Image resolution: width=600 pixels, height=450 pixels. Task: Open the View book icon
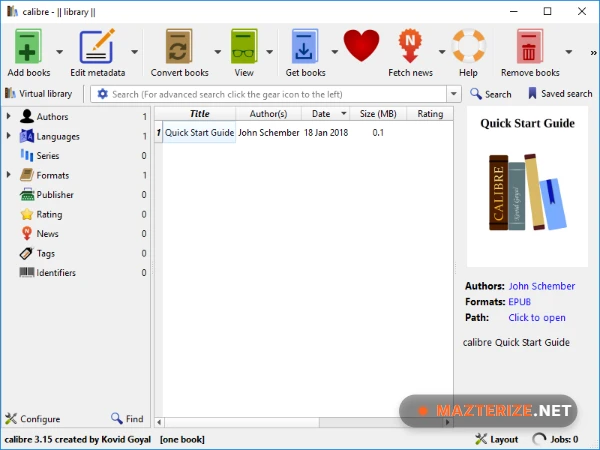pos(244,46)
